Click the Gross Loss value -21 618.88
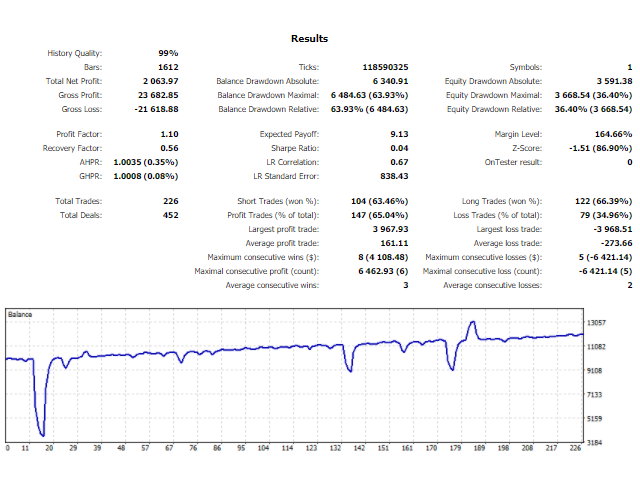Image resolution: width=640 pixels, height=480 pixels. (x=156, y=109)
